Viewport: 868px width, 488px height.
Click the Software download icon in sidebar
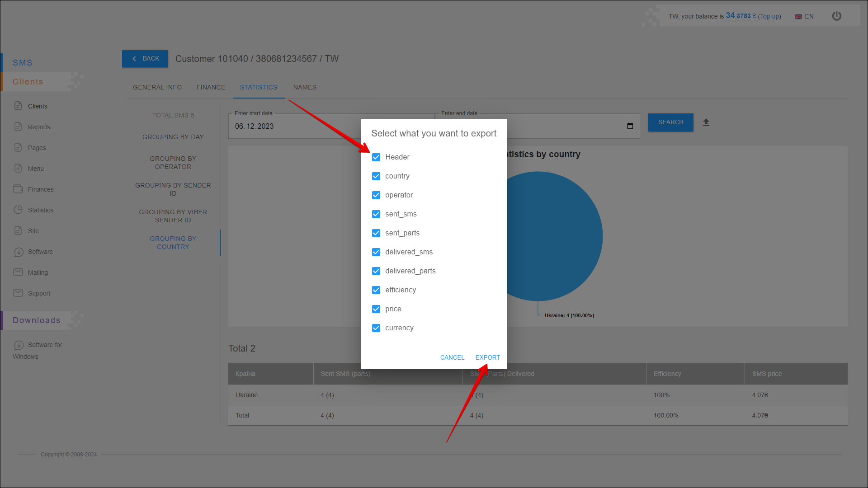[18, 252]
